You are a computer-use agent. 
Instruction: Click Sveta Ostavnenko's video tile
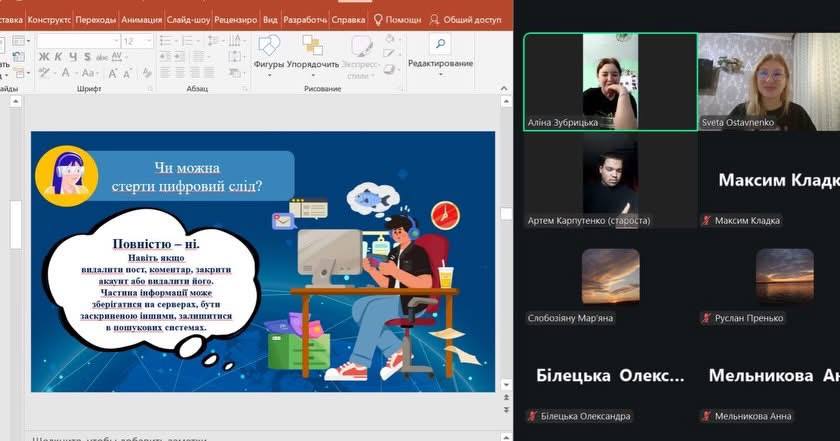768,82
